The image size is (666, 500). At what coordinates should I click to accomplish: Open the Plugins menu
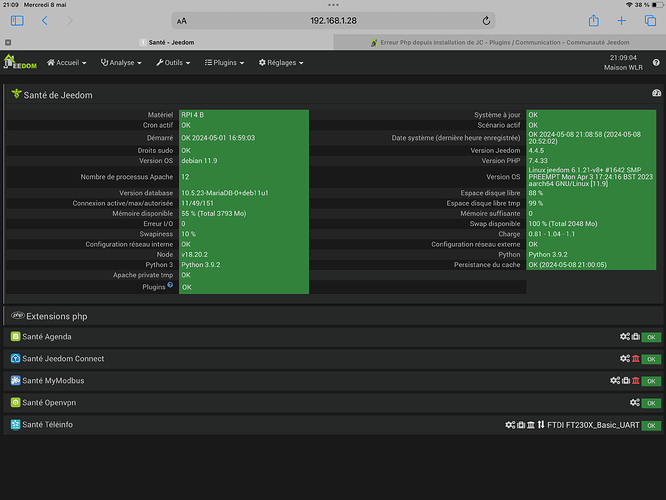tap(226, 63)
